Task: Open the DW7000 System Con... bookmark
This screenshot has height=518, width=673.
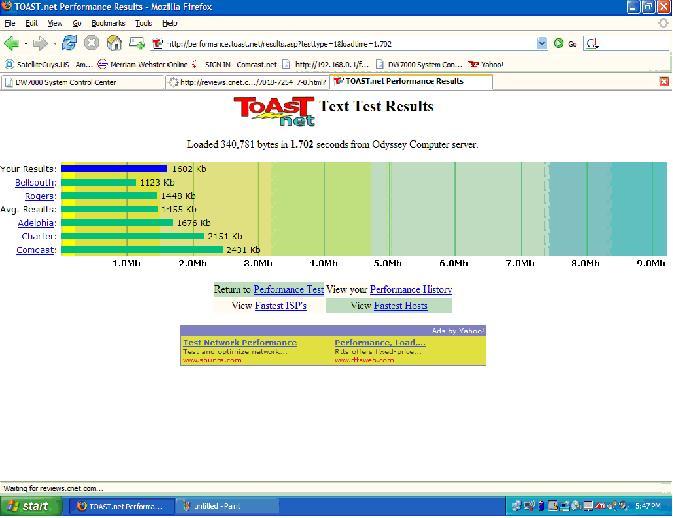Action: 419,64
